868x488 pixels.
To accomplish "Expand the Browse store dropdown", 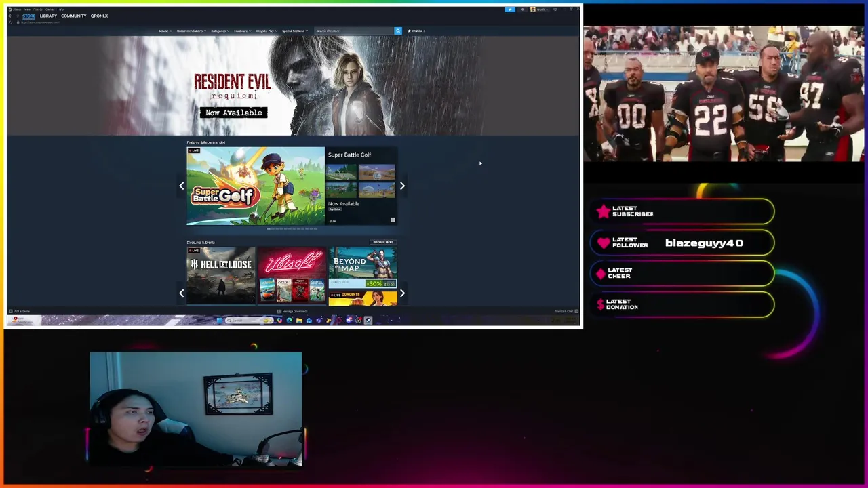I will (165, 30).
